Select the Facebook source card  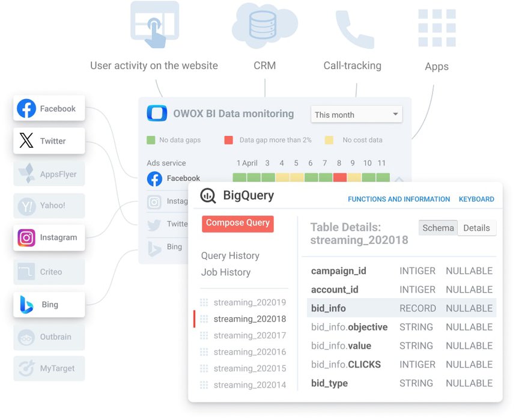click(49, 108)
